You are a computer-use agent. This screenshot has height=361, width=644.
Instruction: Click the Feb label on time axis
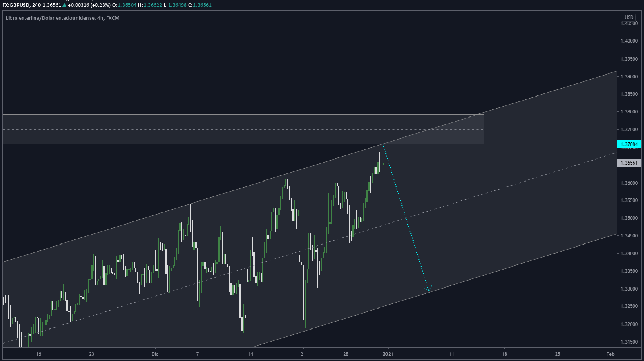click(610, 354)
